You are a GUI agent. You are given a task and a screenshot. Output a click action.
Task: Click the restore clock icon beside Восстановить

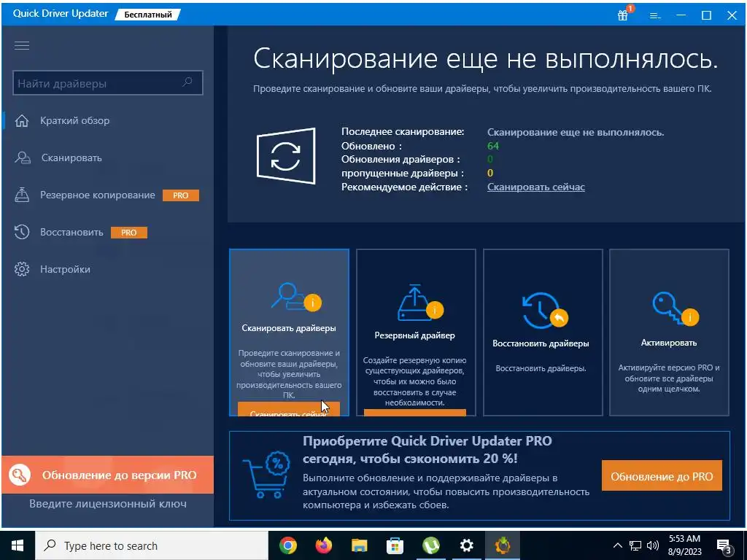pos(22,232)
